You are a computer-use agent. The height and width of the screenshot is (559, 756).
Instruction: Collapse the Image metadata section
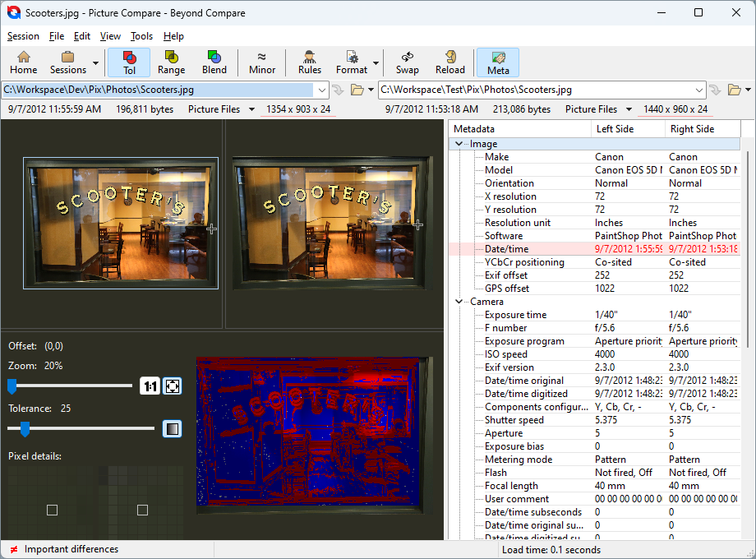[x=459, y=143]
